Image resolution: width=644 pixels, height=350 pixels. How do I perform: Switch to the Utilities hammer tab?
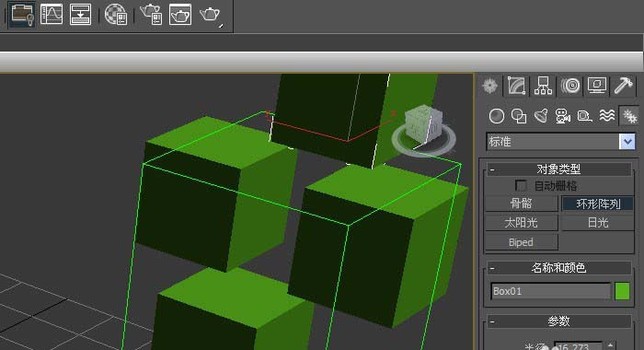[x=624, y=86]
